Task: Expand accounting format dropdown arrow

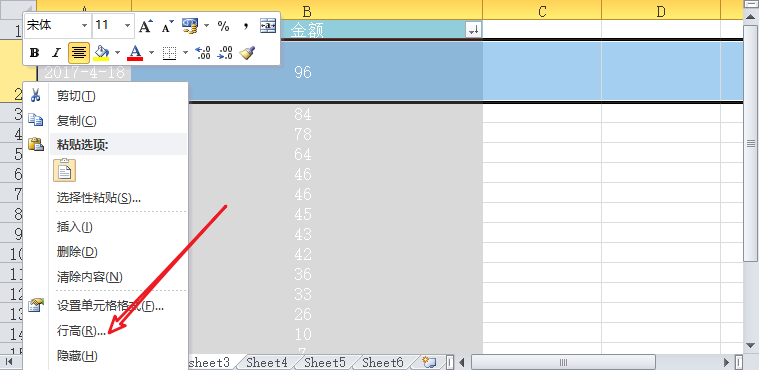Action: click(206, 26)
